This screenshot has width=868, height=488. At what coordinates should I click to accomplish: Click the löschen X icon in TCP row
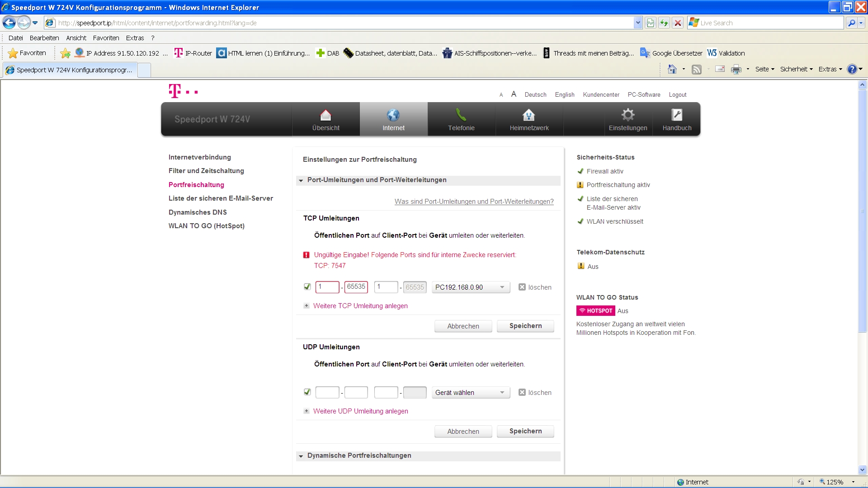pos(522,287)
